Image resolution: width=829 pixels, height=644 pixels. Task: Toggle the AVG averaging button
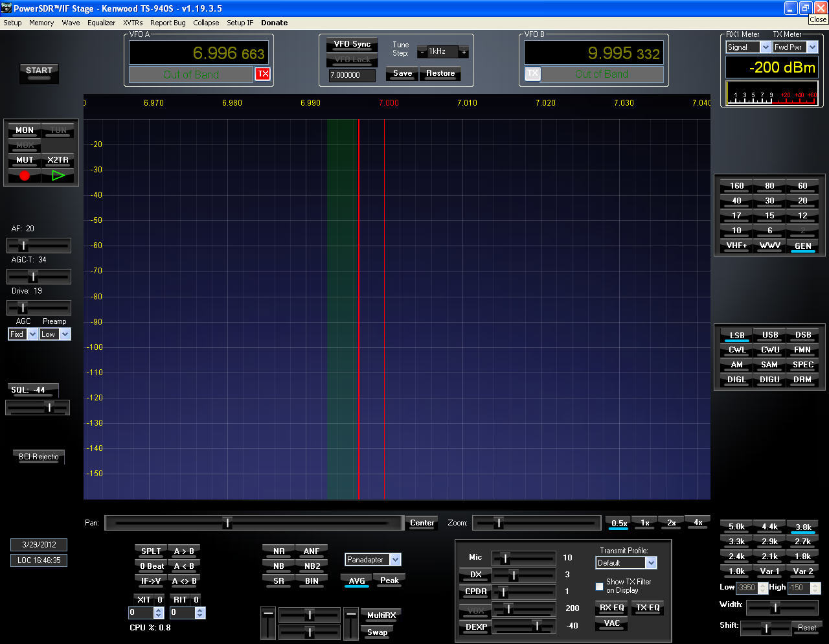click(357, 581)
